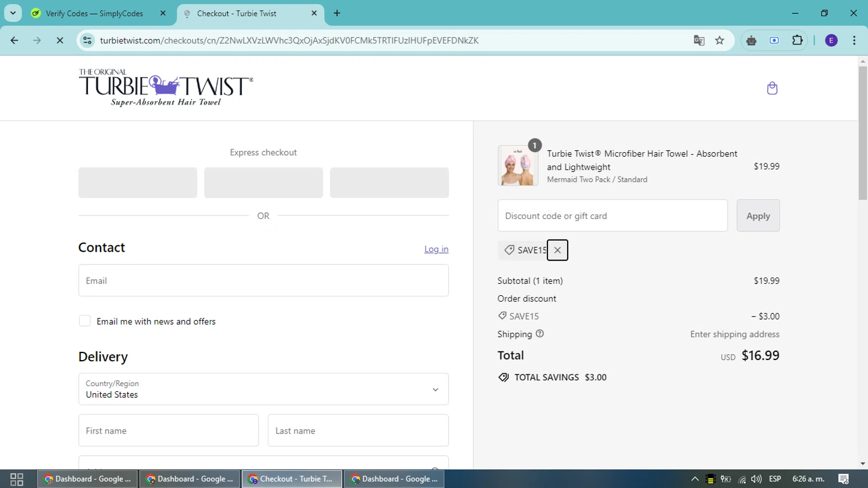Go forward to the next page

tap(37, 41)
